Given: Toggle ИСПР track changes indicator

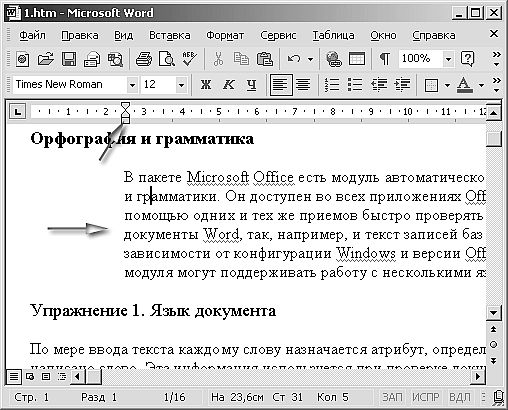Looking at the screenshot, I should (x=426, y=397).
